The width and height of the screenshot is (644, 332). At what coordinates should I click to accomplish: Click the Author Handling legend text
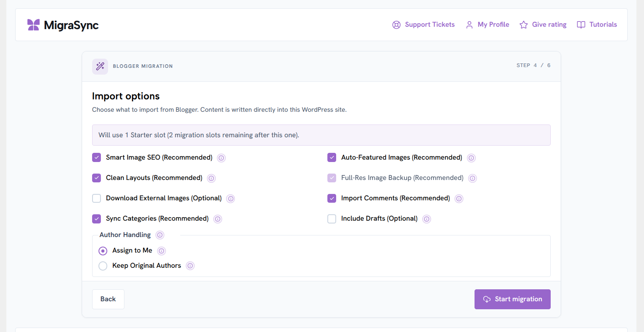(x=125, y=235)
